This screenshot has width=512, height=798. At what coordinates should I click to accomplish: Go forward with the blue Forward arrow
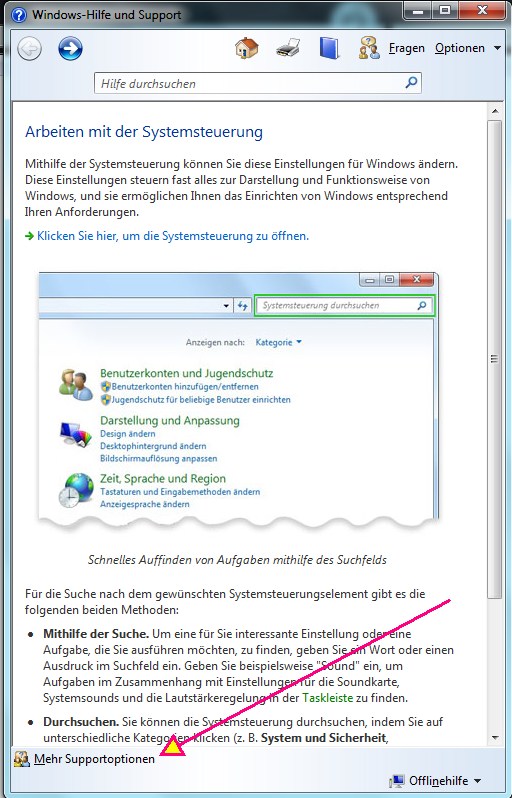[70, 49]
